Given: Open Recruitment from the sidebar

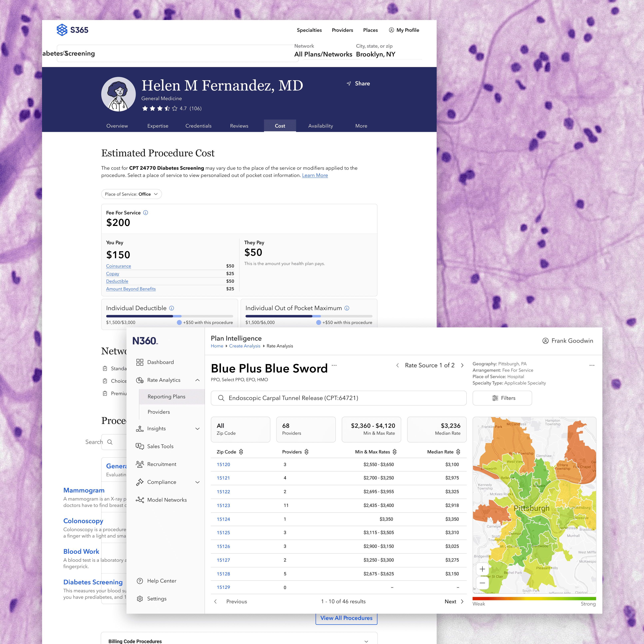Looking at the screenshot, I should click(161, 464).
